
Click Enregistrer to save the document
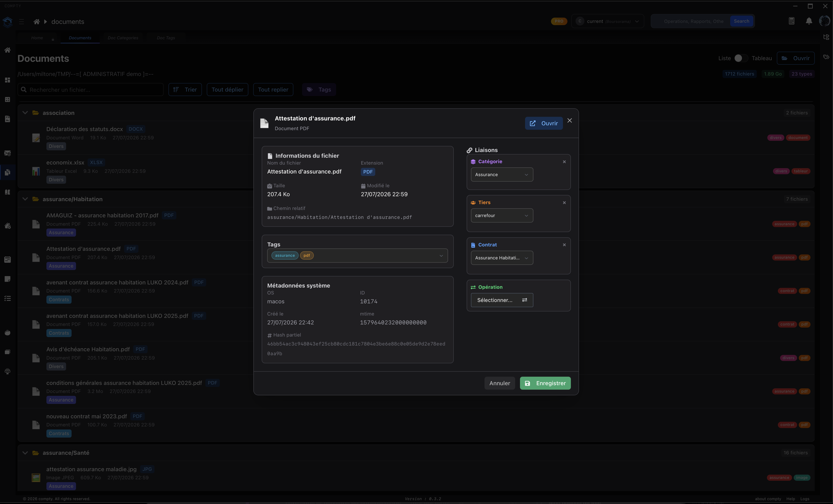(x=545, y=383)
